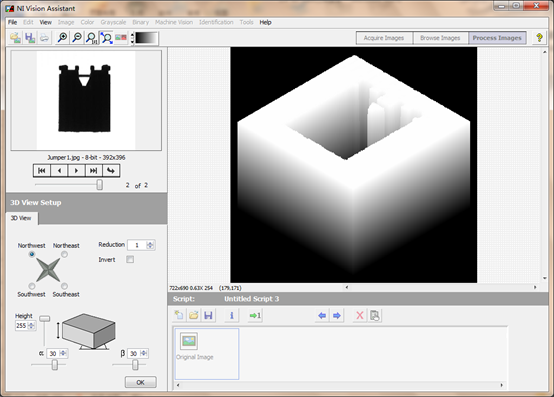The image size is (554, 397).
Task: Click the Reduction value stepper arrows
Action: tap(151, 245)
